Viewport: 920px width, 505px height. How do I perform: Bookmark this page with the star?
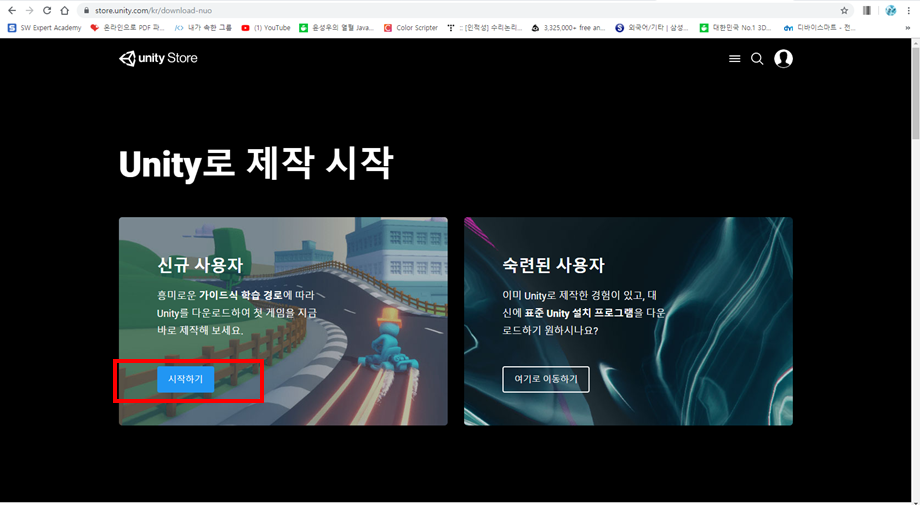pyautogui.click(x=844, y=11)
